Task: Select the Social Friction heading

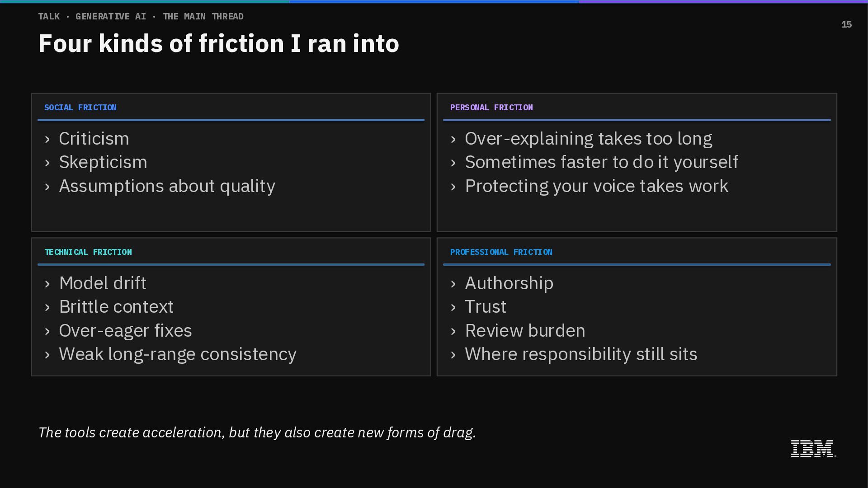Action: point(80,108)
